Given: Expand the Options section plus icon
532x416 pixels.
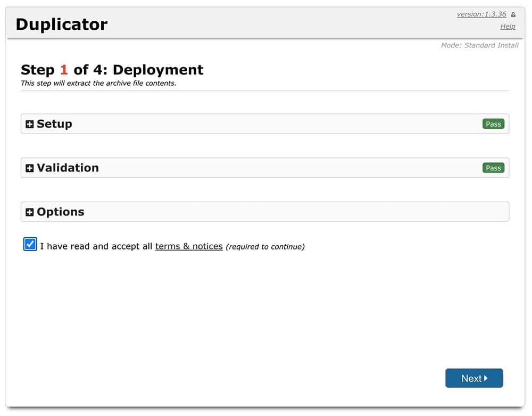Looking at the screenshot, I should click(x=29, y=212).
